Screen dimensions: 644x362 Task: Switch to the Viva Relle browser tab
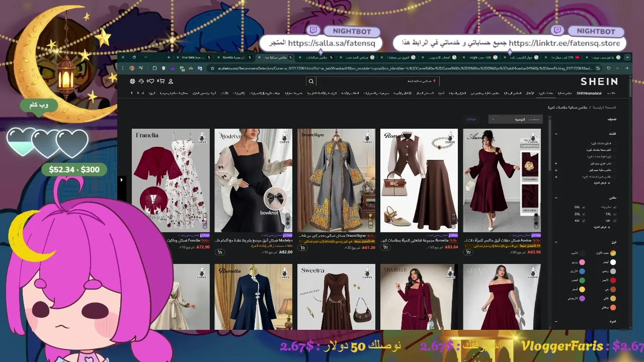click(x=194, y=57)
